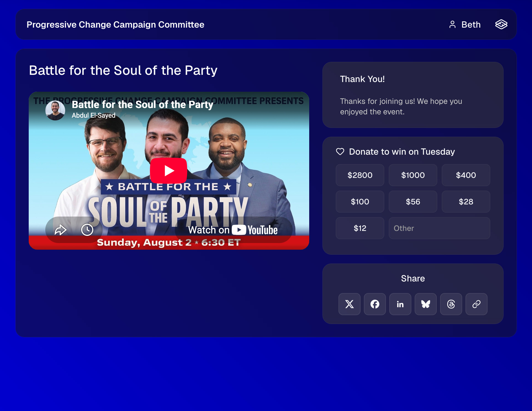Pick the $56 donation amount
Image resolution: width=532 pixels, height=411 pixels.
(x=413, y=202)
